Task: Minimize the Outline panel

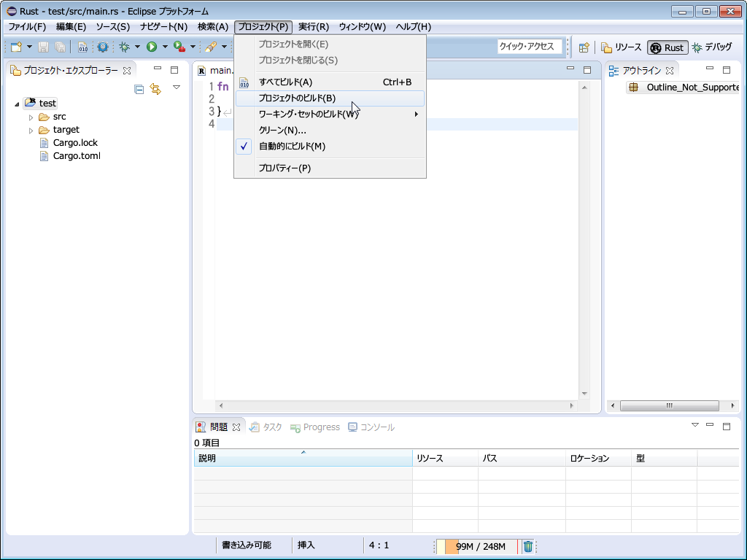Action: click(x=709, y=69)
